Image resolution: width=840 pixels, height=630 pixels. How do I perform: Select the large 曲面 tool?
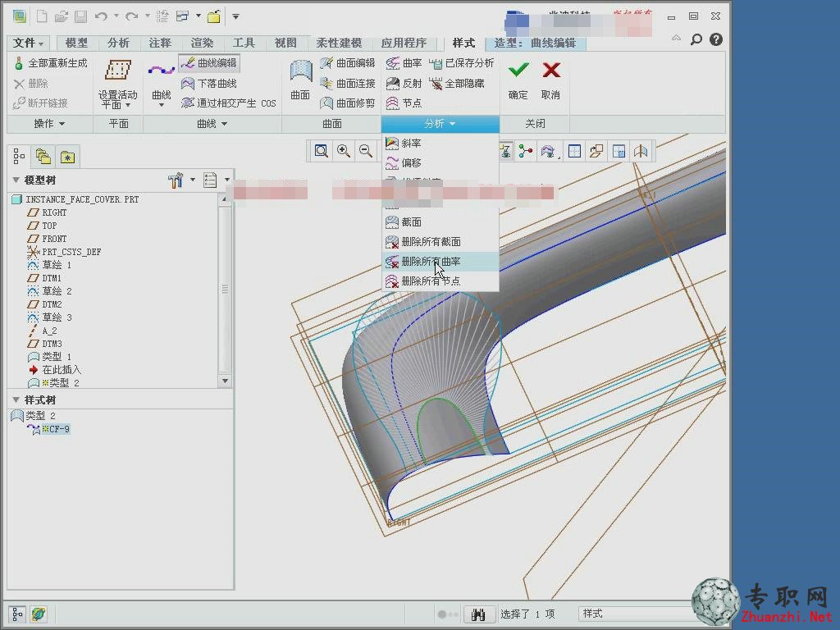[x=300, y=80]
